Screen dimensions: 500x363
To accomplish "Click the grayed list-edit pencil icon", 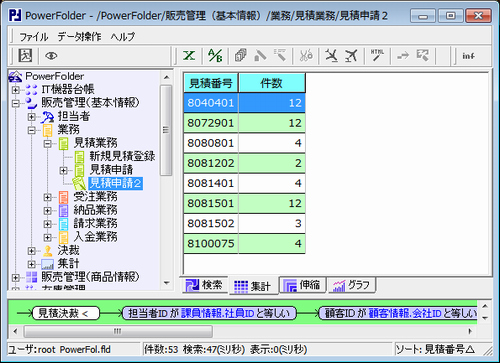I will 280,55.
